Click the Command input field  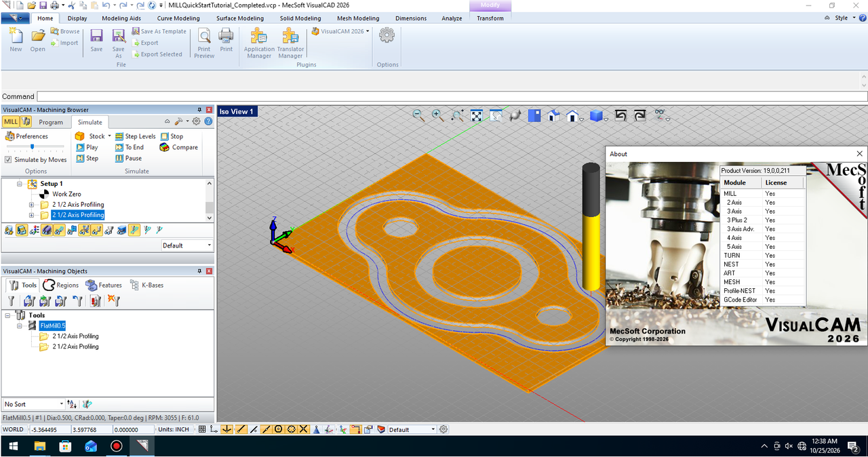click(452, 96)
